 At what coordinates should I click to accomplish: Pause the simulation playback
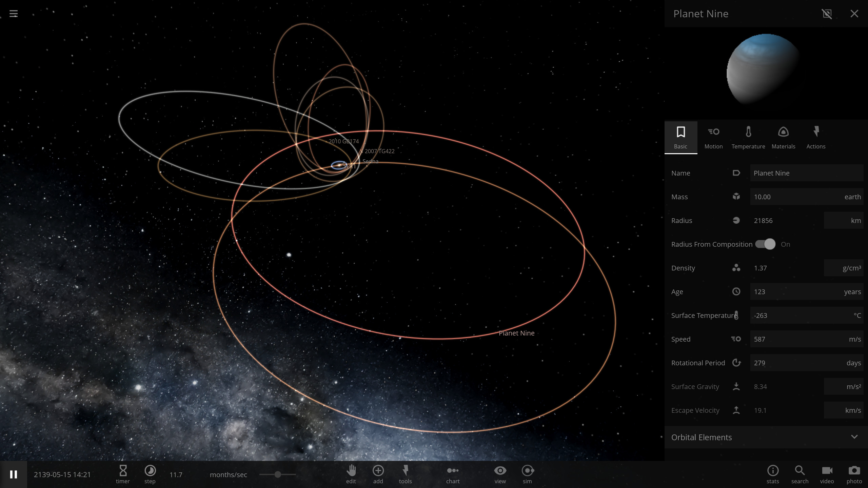point(14,474)
